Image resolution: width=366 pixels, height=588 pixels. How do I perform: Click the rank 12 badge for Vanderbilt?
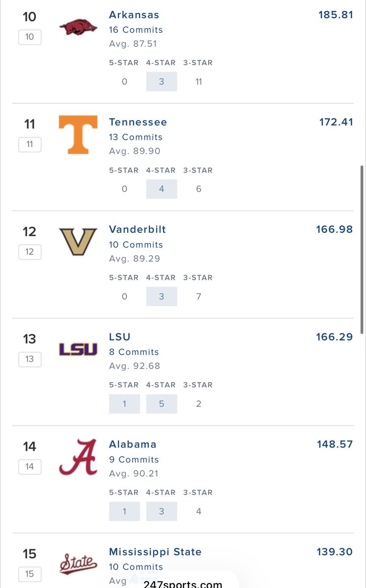29,252
